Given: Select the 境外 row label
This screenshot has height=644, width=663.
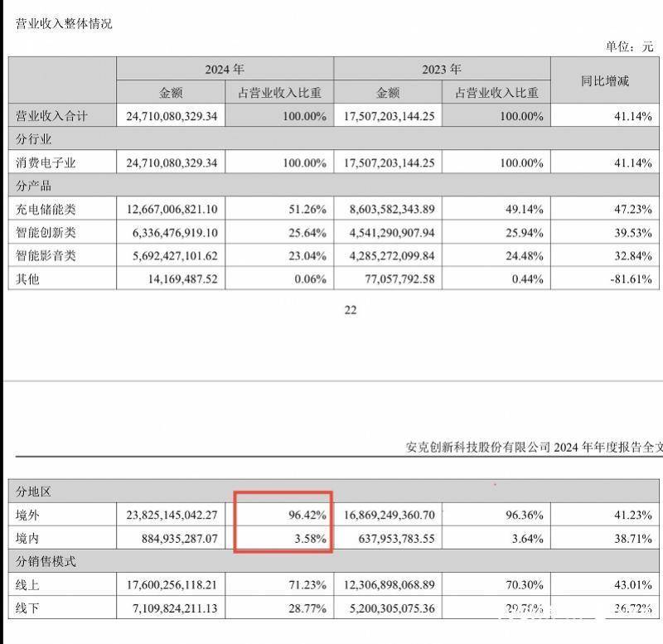Looking at the screenshot, I should click(x=27, y=515).
